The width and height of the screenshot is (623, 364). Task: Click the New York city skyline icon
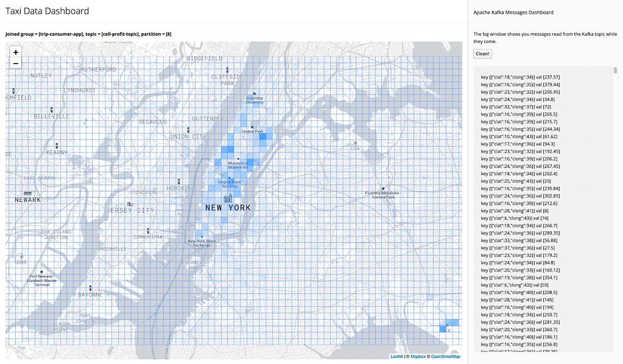point(228,198)
